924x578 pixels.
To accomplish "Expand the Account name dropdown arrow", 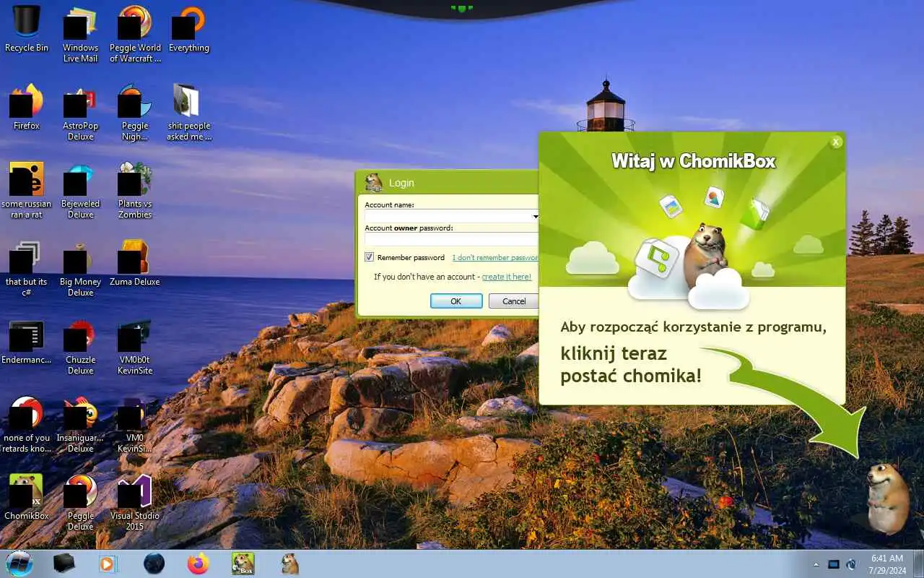I will click(x=535, y=216).
